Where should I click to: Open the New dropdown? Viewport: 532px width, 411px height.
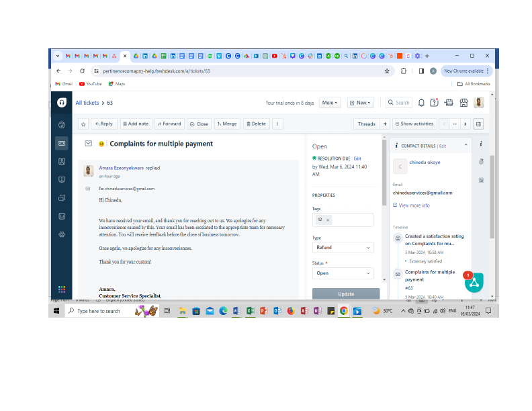click(360, 103)
